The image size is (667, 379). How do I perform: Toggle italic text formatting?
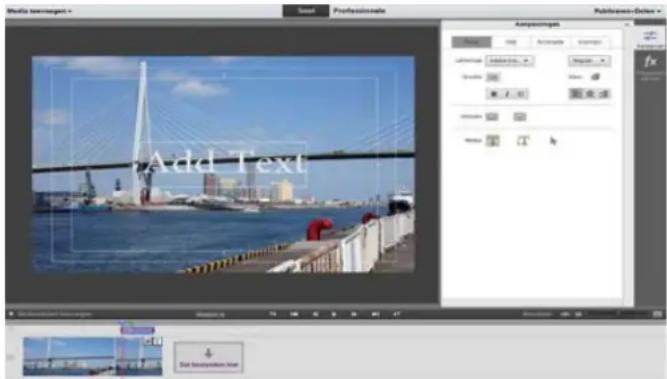click(x=507, y=94)
